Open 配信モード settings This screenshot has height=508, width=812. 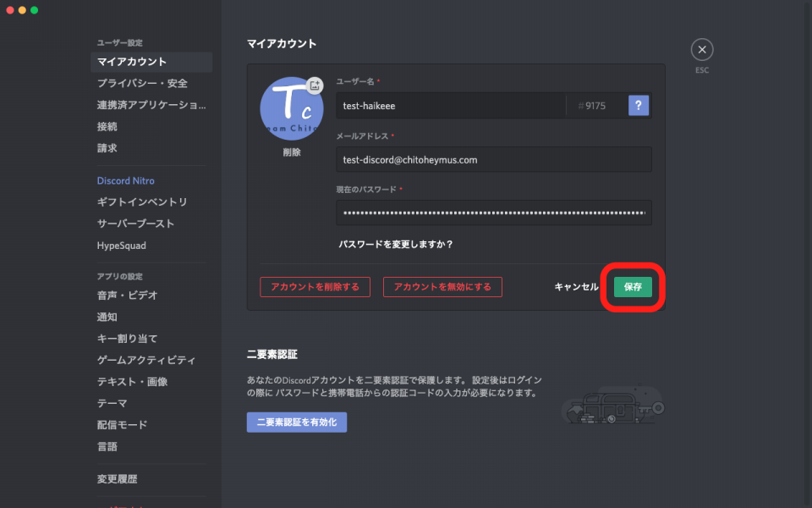(151, 425)
